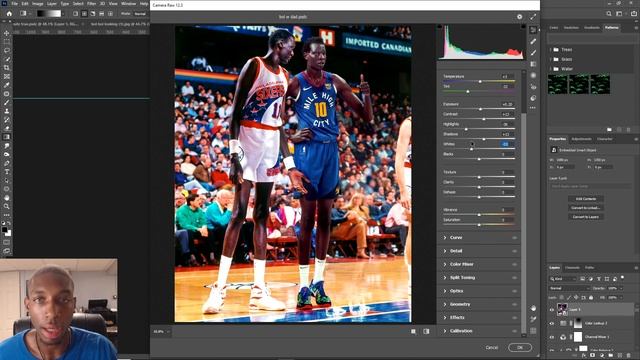Select the Graduated Filter in Camera Raw
This screenshot has height=360, width=640.
pos(533,64)
